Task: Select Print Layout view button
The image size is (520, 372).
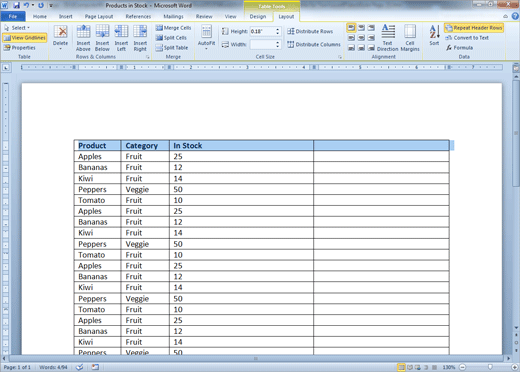Action: [x=402, y=367]
